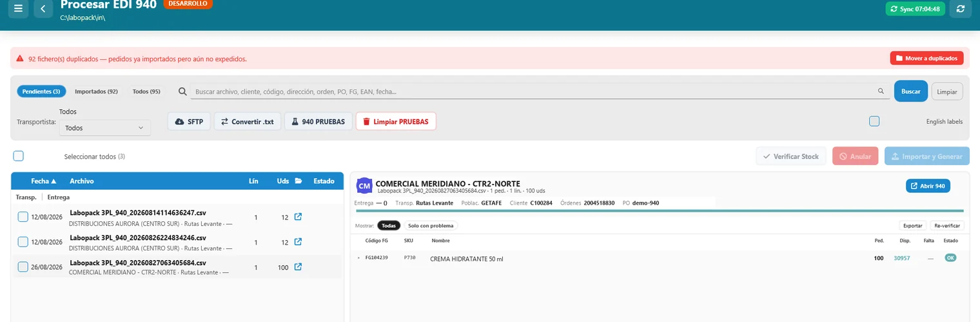Check file 20260827063405684.csv checkbox
This screenshot has width=980, height=322.
(23, 267)
